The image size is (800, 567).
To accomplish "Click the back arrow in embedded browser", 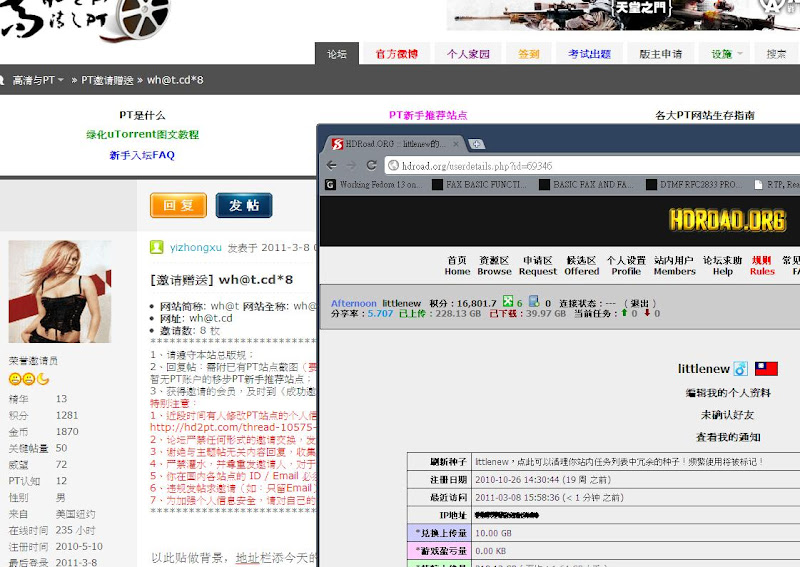I will pos(332,165).
